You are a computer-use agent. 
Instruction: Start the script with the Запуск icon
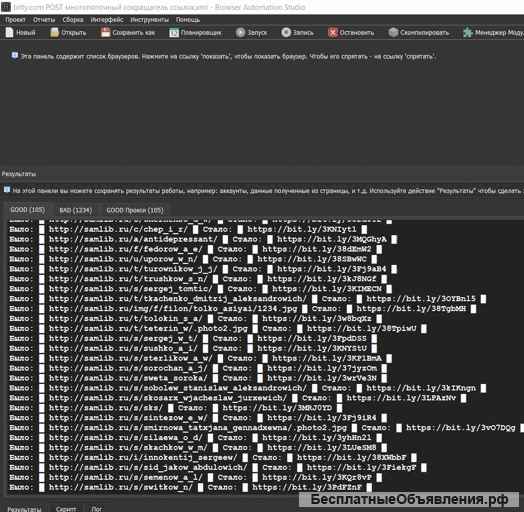pos(240,33)
